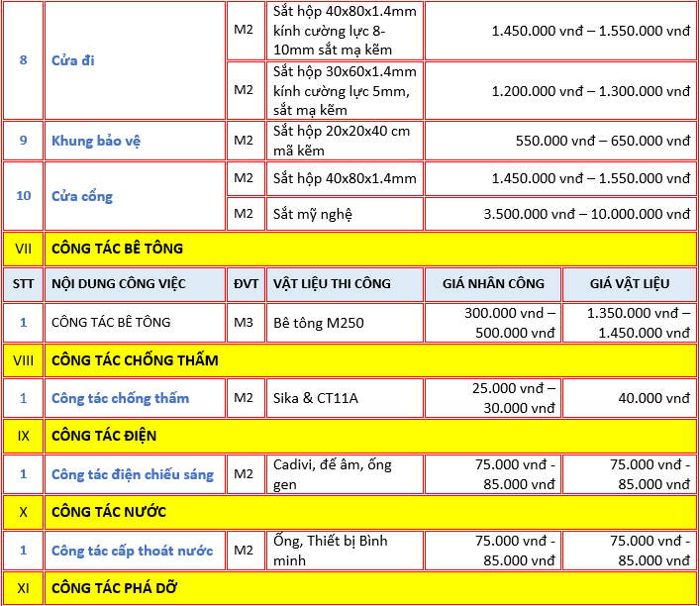700x606 pixels.
Task: Click the "CÔNG TÁC ĐIỆN" section header
Action: tap(104, 436)
